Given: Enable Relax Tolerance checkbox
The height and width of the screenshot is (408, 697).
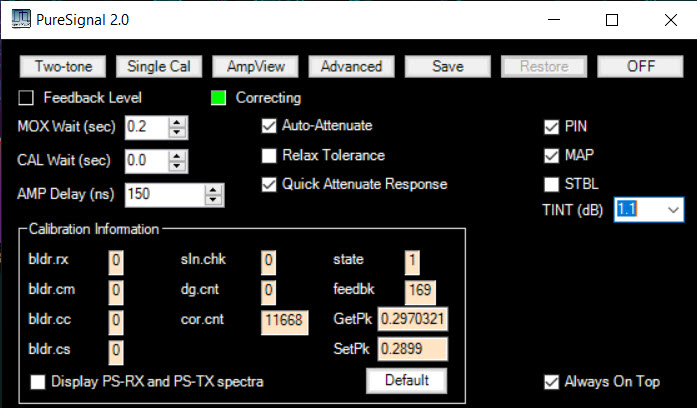Looking at the screenshot, I should [269, 156].
